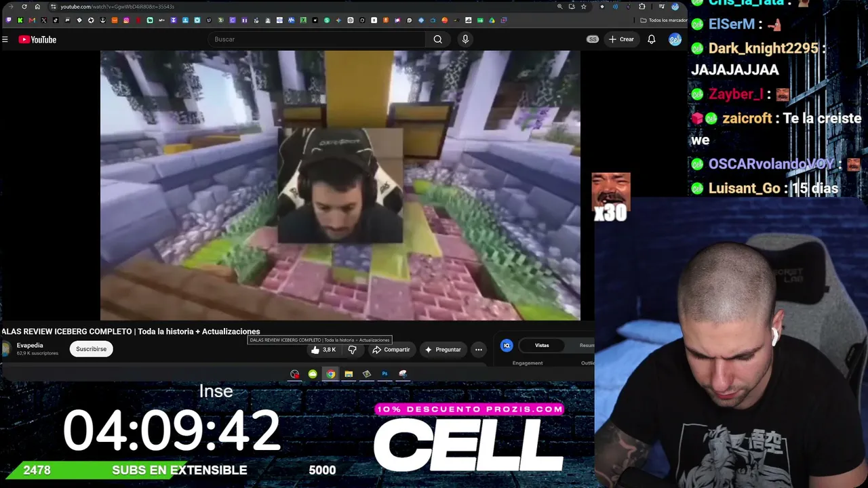868x488 pixels.
Task: Open Photoshop from the taskbar
Action: [x=384, y=374]
